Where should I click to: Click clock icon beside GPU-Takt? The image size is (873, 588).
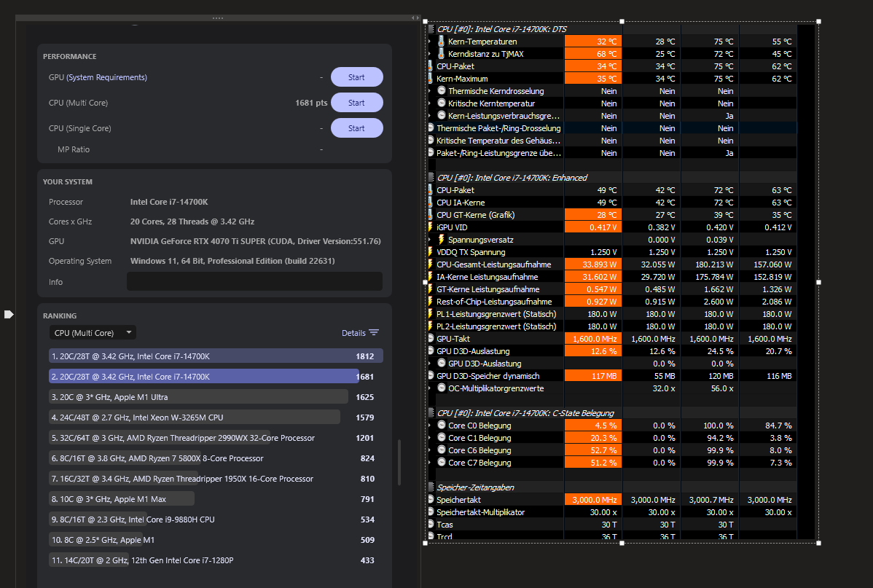(x=431, y=338)
